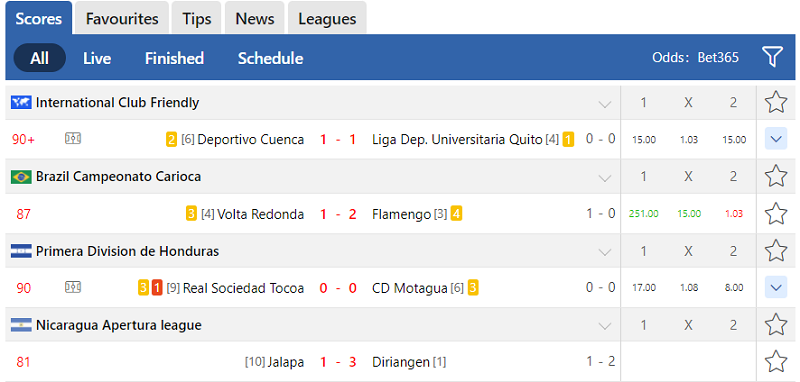Click the Honduras flag icon
Screen dimensions: 800x382
pos(21,251)
